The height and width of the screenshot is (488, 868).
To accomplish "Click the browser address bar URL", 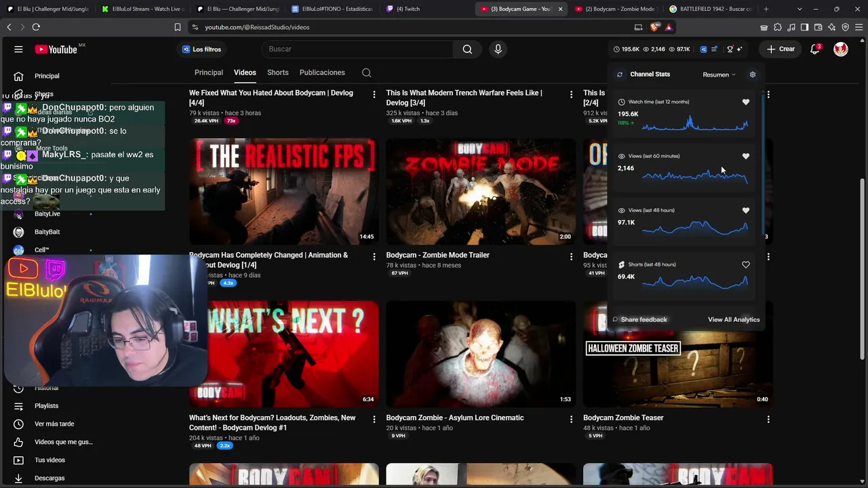I will (258, 27).
